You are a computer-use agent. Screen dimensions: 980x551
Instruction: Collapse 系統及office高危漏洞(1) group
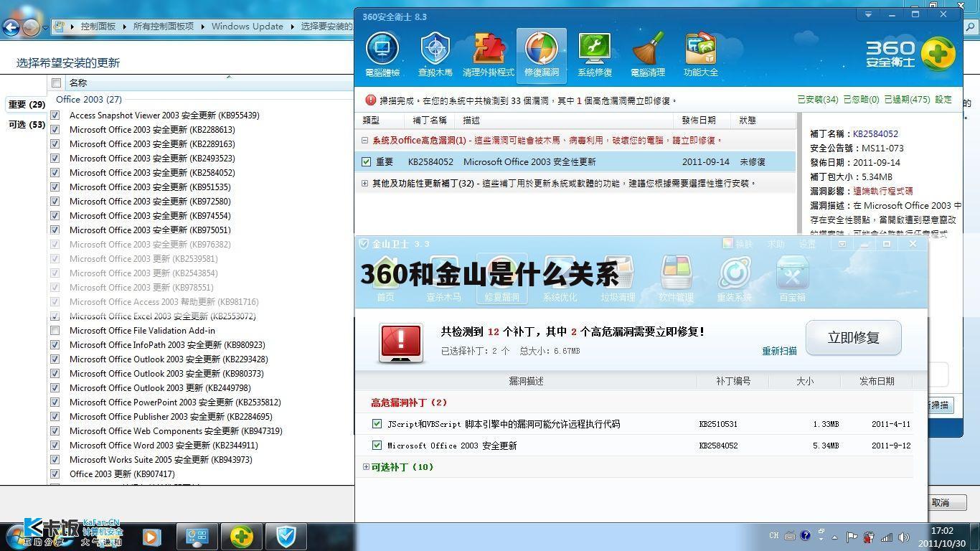tap(365, 141)
